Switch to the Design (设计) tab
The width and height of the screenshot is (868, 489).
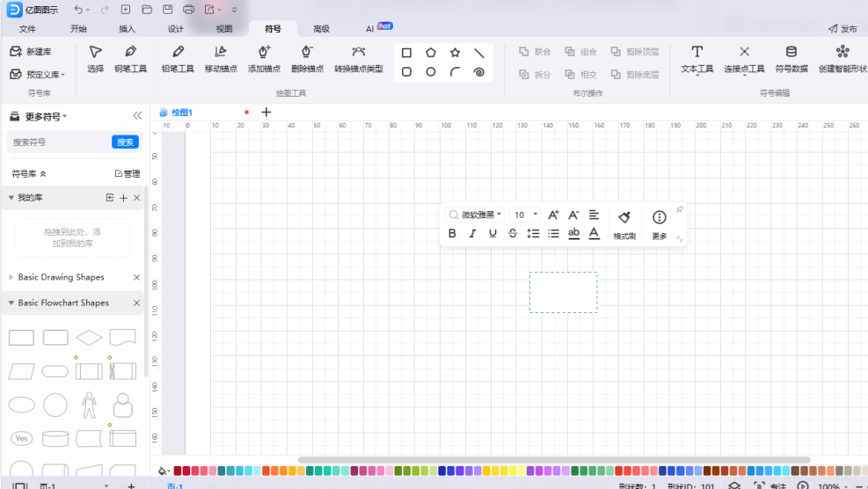tap(176, 29)
